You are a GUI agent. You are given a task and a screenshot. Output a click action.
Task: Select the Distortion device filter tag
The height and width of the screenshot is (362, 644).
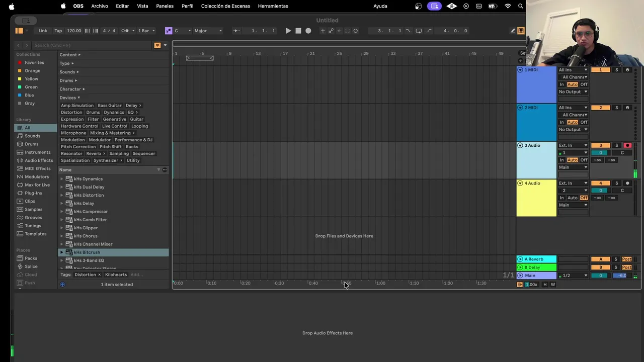[x=71, y=113]
